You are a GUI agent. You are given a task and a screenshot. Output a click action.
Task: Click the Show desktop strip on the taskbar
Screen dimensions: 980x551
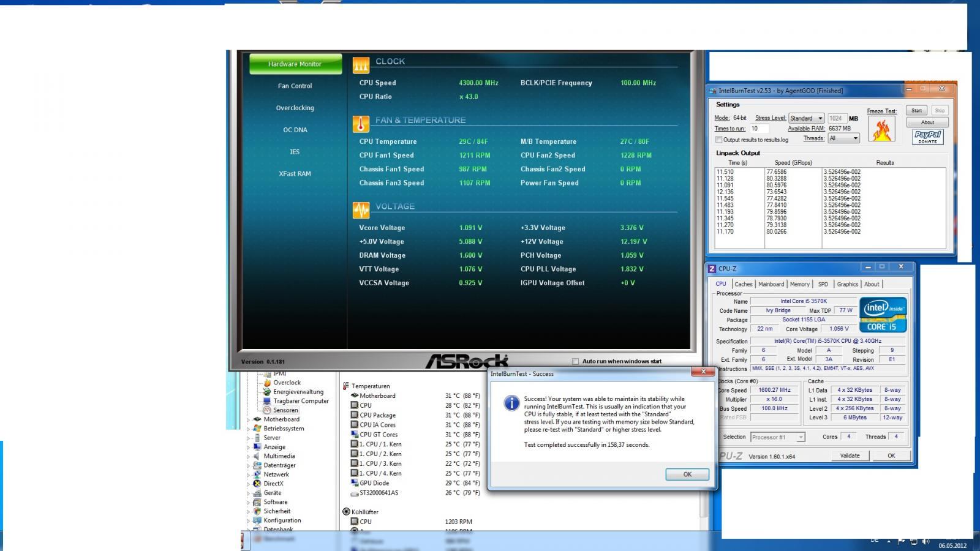click(976, 541)
